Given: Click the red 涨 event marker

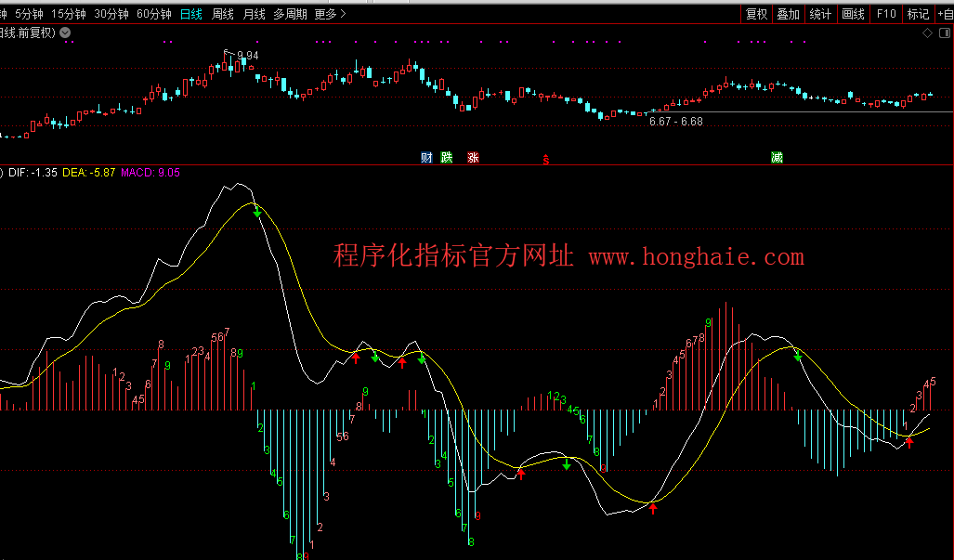Looking at the screenshot, I should coord(473,158).
